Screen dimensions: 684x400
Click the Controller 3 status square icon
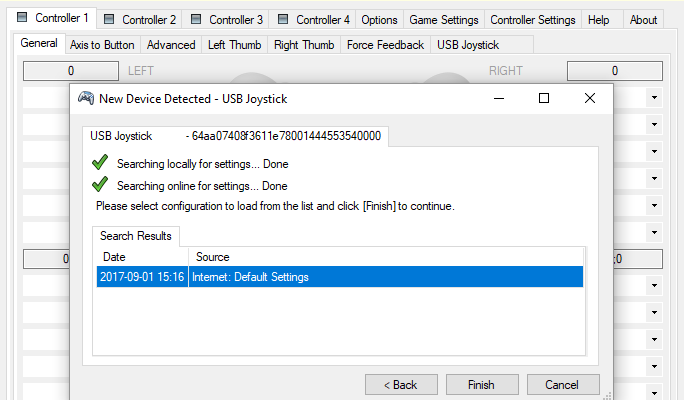(x=196, y=20)
